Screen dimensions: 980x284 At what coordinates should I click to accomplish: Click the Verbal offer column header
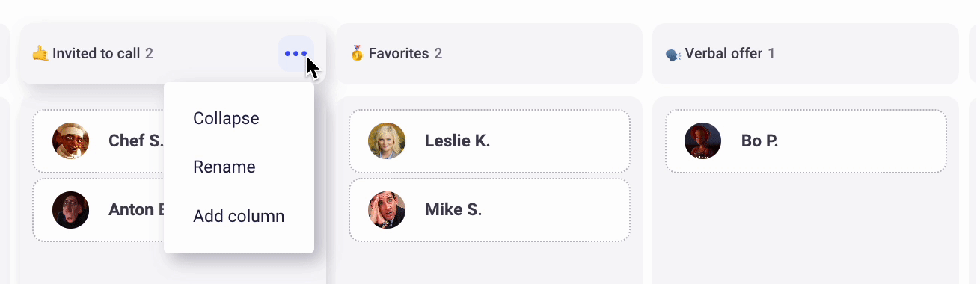coord(806,54)
